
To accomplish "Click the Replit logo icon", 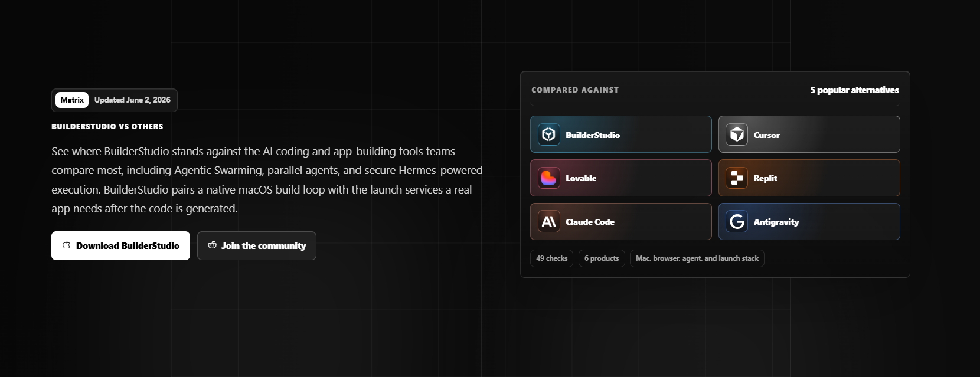I will click(x=737, y=178).
